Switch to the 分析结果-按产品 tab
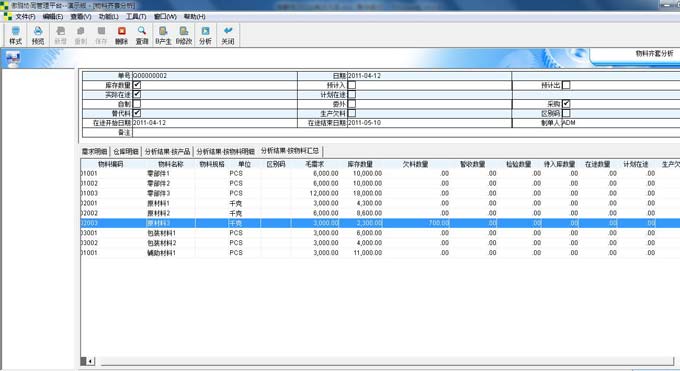This screenshot has width=680, height=371. pyautogui.click(x=167, y=151)
